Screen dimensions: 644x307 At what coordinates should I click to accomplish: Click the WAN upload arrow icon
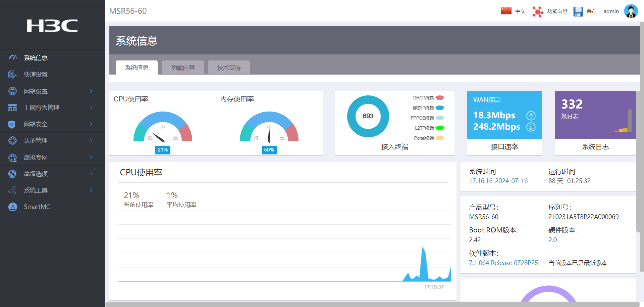click(x=531, y=116)
